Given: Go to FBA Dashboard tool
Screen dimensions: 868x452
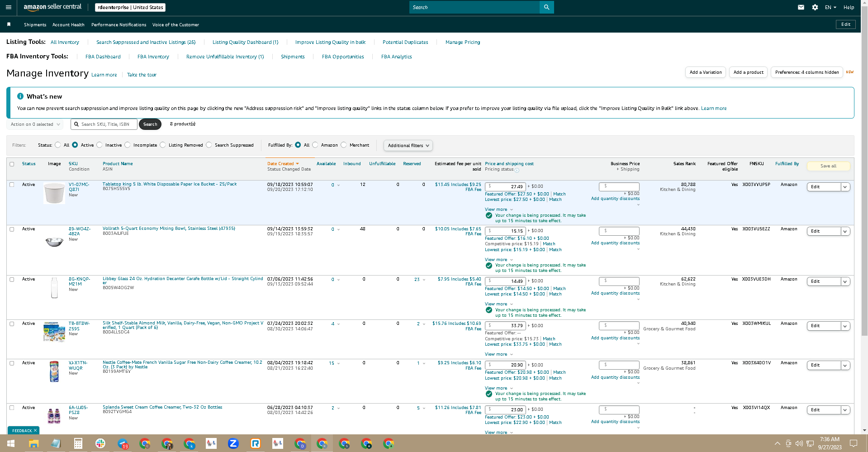Looking at the screenshot, I should (x=103, y=57).
